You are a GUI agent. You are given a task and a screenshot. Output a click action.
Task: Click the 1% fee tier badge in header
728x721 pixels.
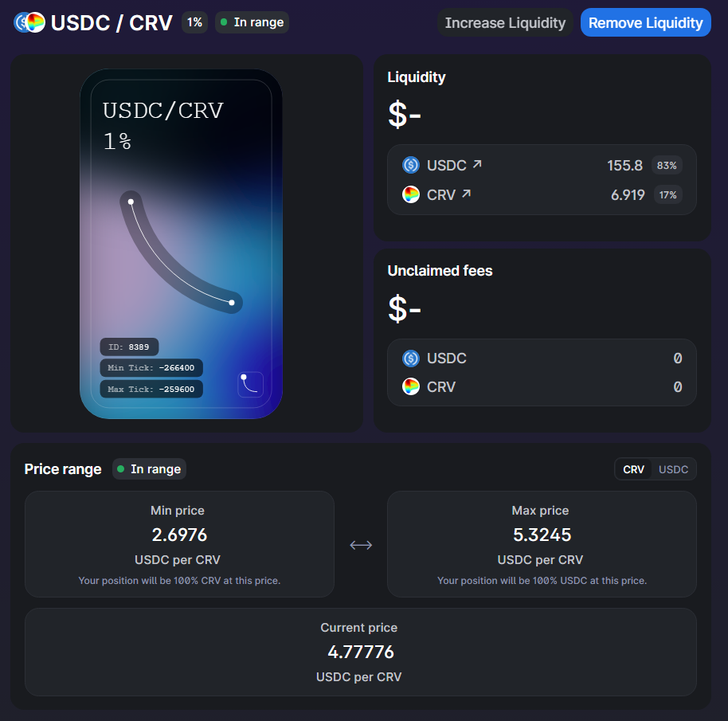coord(194,22)
